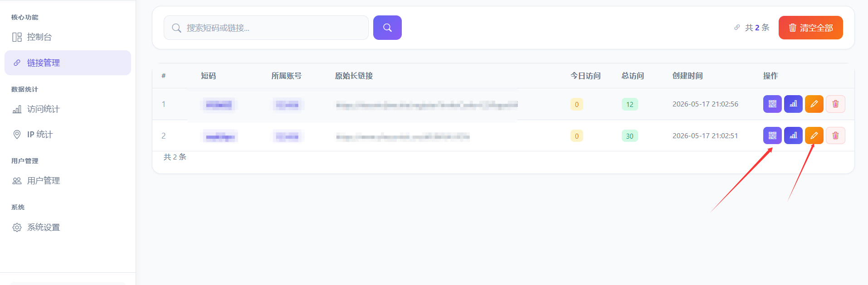Click the 数据统计 section heading
The image size is (868, 285).
click(25, 89)
